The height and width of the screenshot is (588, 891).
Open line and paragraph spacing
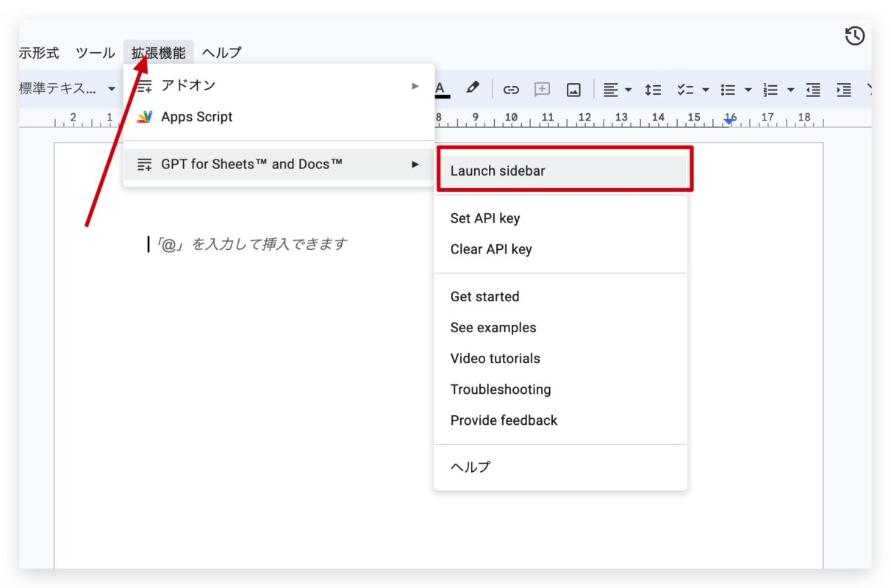(653, 90)
